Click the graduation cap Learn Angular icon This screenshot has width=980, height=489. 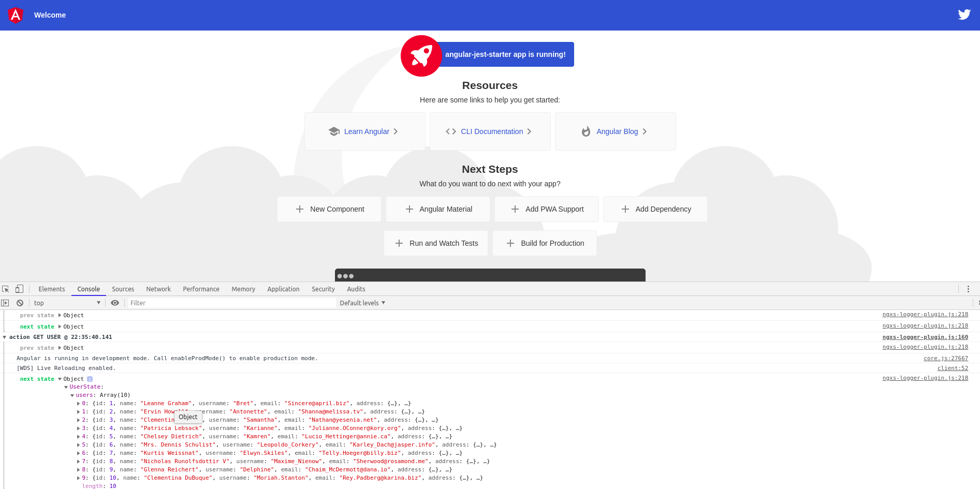[334, 131]
